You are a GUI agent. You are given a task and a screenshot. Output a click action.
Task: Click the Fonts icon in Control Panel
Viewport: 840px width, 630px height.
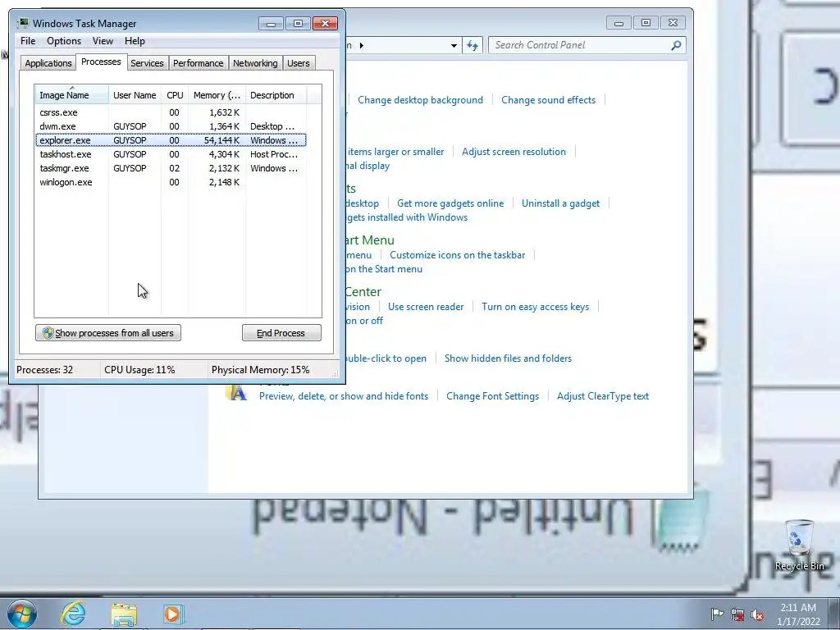[236, 392]
